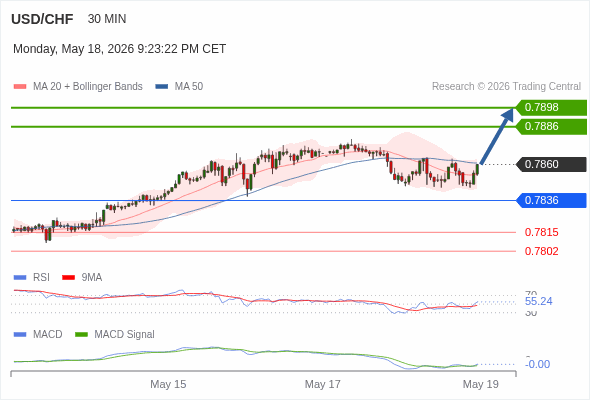Click the RSI legend color marker
Image resolution: width=590 pixels, height=400 pixels.
(x=20, y=278)
